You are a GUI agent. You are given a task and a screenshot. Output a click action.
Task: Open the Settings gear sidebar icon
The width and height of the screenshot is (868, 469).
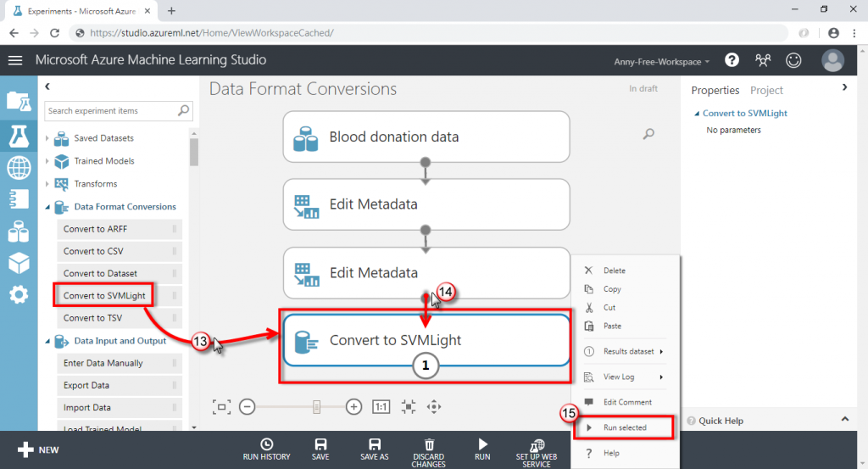coord(19,295)
